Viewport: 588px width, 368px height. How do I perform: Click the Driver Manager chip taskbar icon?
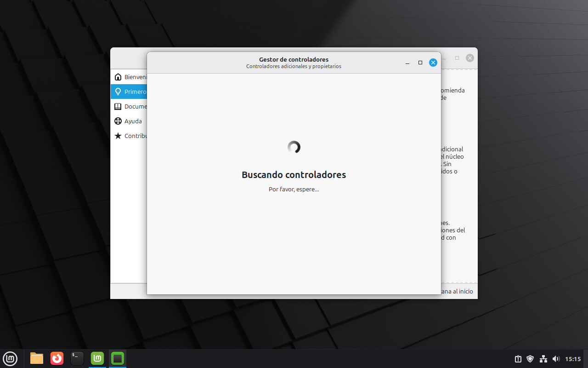pyautogui.click(x=118, y=358)
